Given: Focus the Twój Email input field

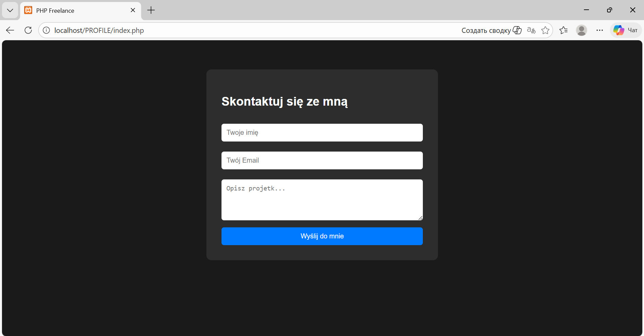Looking at the screenshot, I should (x=322, y=160).
